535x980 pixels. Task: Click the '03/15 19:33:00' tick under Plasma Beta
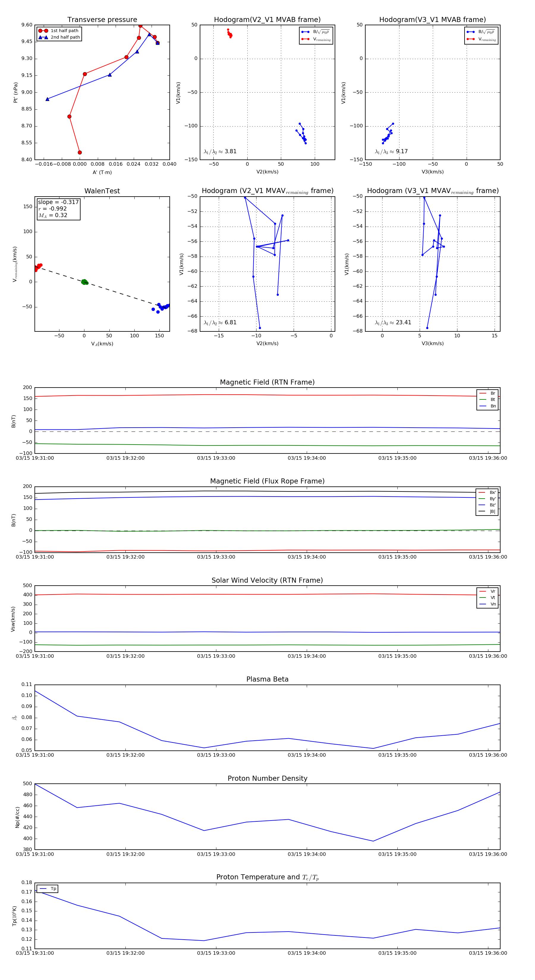(x=216, y=755)
